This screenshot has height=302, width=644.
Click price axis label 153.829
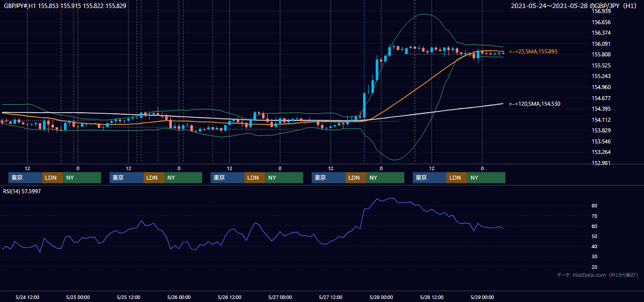(x=601, y=130)
